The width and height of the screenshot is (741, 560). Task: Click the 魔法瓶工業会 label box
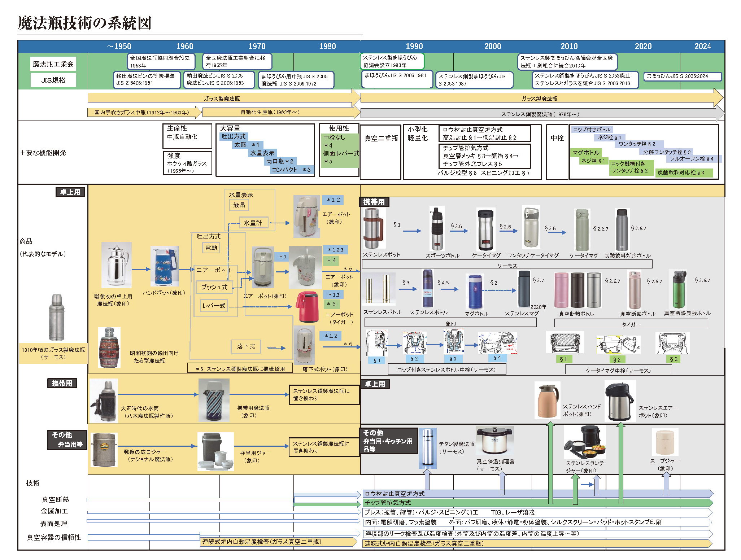pyautogui.click(x=53, y=64)
